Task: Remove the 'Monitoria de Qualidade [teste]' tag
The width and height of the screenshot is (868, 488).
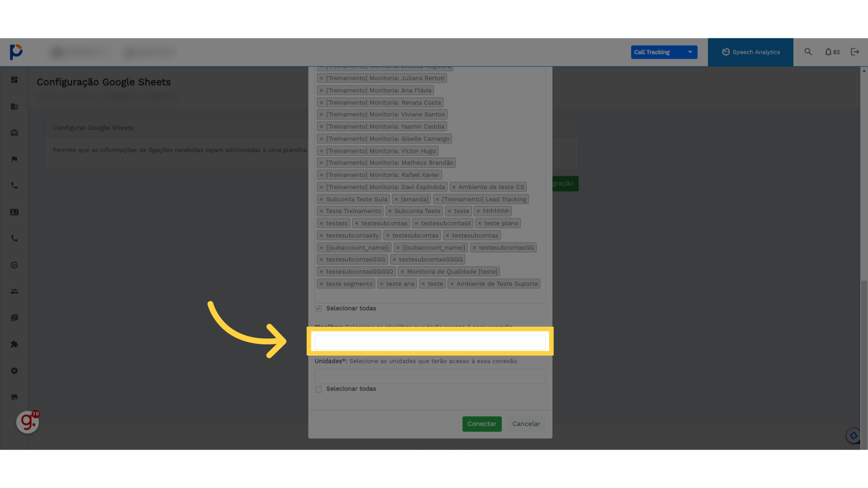Action: tap(402, 272)
